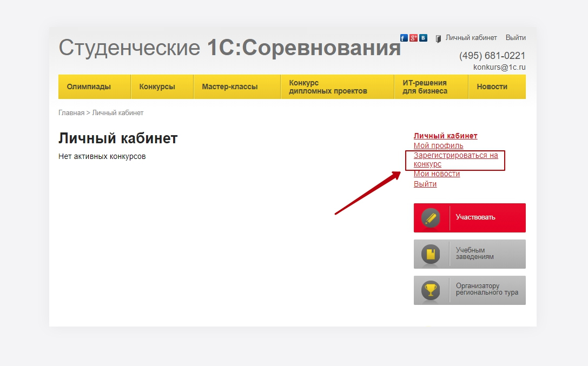Go to the Конкурсы menu section
Screen dimensions: 588x366
[x=157, y=86]
